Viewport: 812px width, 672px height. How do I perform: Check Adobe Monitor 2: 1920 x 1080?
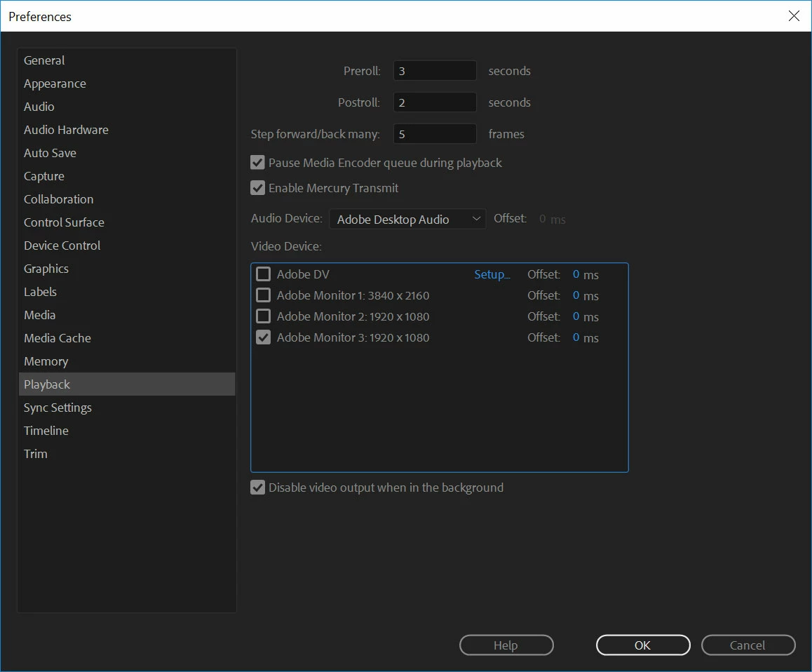(263, 316)
